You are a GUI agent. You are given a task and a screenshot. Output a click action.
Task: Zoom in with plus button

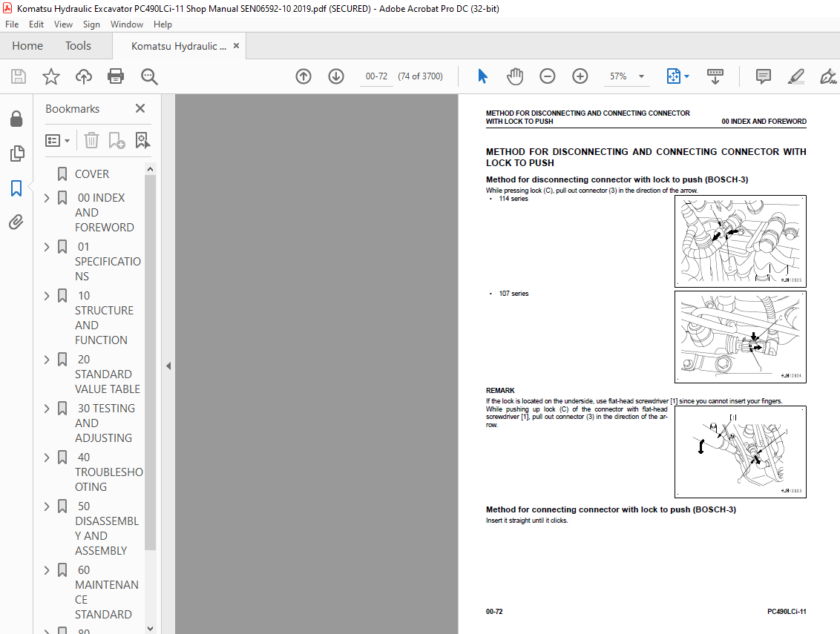tap(580, 76)
